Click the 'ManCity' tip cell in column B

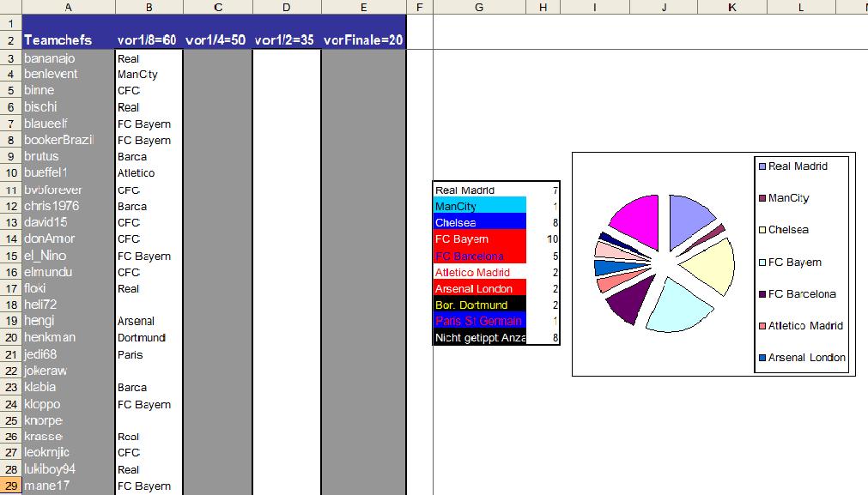[x=149, y=74]
